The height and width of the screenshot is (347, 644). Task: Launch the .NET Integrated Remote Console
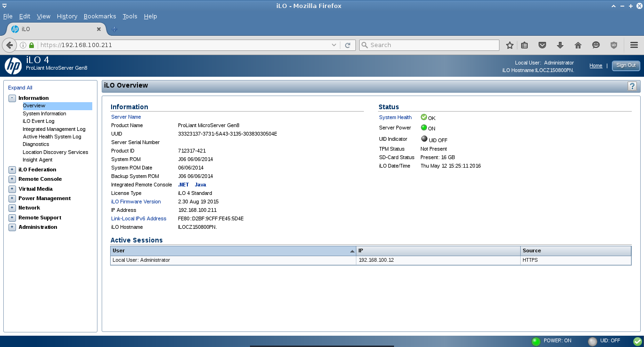[184, 185]
